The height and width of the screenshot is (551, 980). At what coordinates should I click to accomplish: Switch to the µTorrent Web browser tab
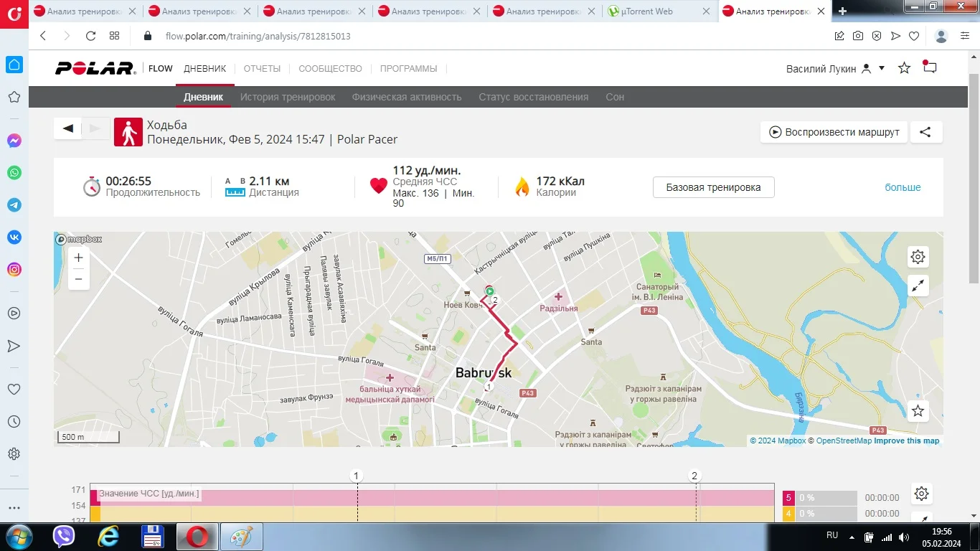click(659, 11)
